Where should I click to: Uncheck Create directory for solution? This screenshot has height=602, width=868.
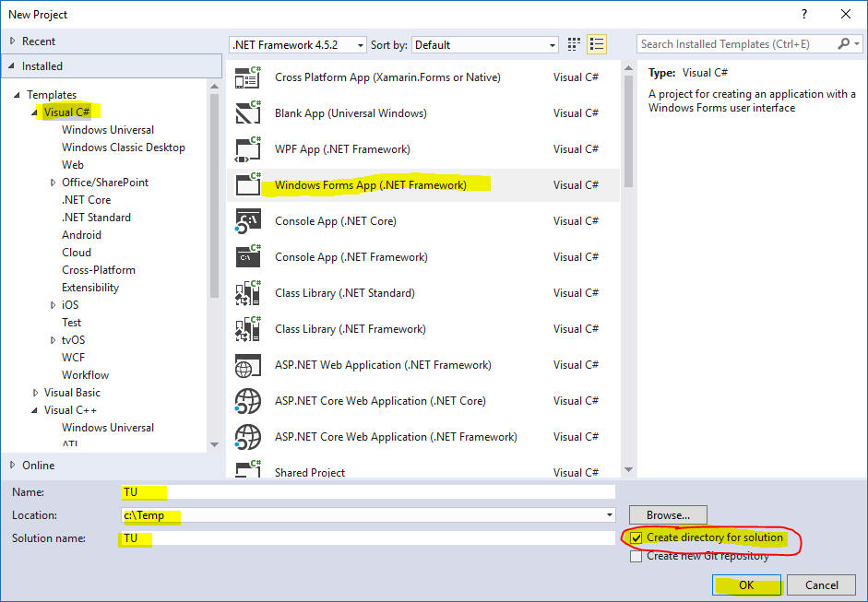pyautogui.click(x=636, y=537)
